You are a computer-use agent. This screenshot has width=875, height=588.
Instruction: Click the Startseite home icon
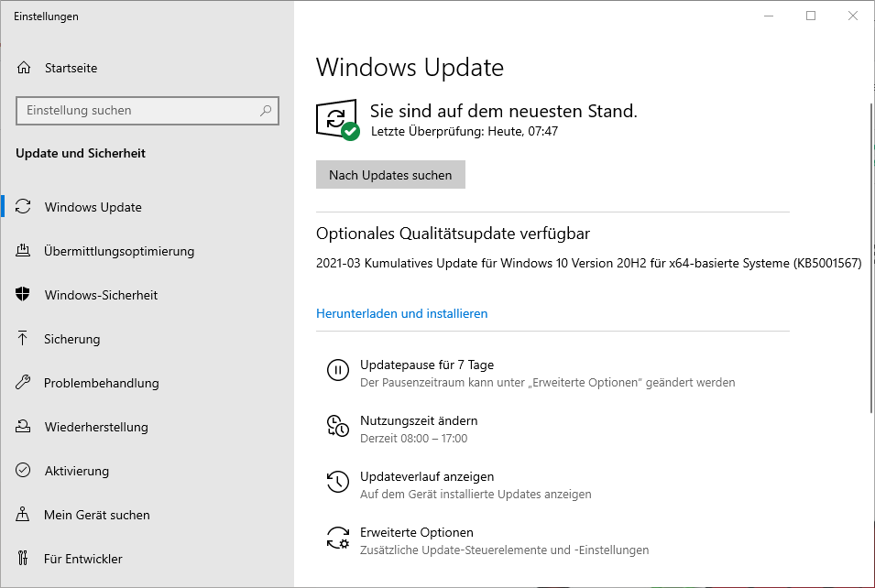click(24, 68)
